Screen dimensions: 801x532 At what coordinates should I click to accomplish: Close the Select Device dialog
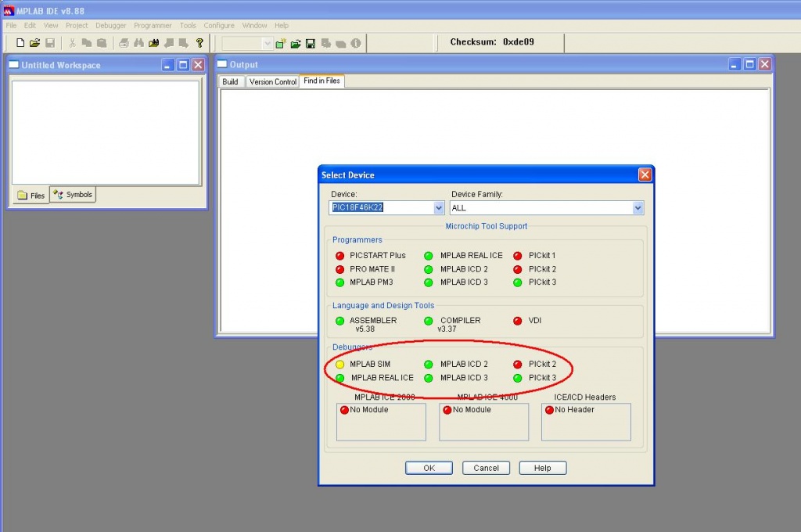point(645,174)
